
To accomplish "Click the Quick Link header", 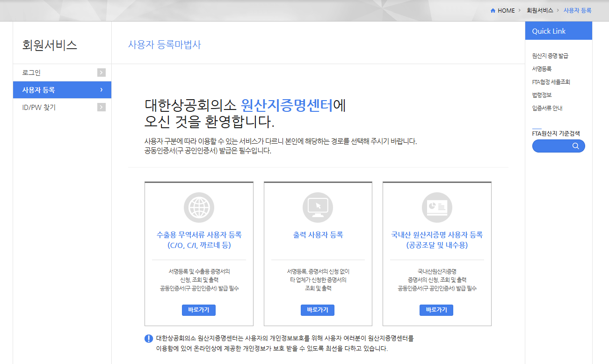I will (558, 31).
